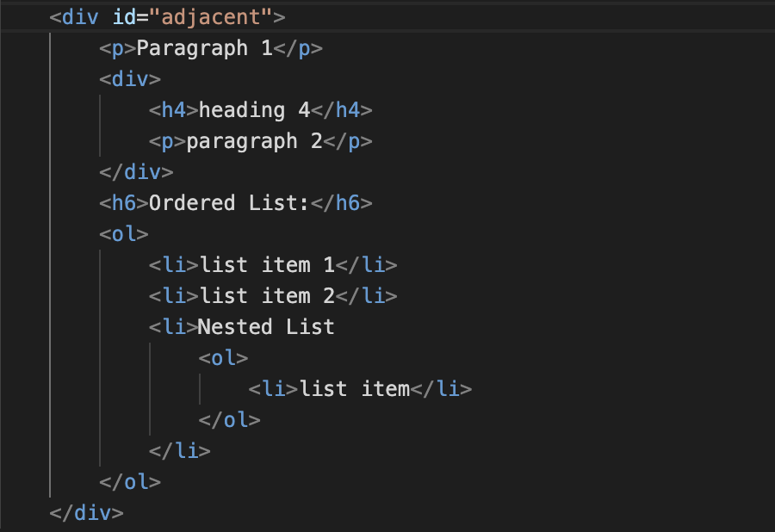Click the closing h6 tag
The width and height of the screenshot is (775, 532).
point(342,203)
